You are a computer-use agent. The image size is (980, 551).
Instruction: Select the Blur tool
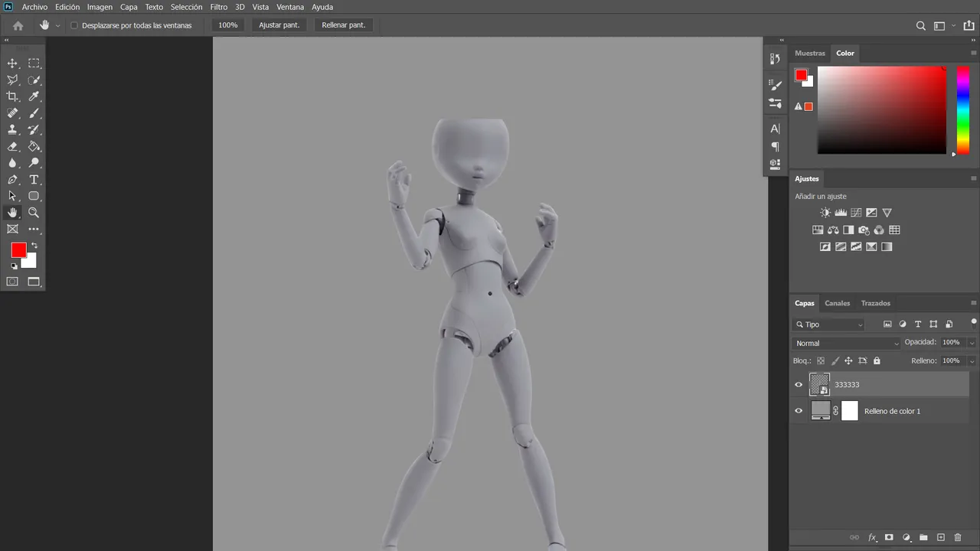click(12, 163)
